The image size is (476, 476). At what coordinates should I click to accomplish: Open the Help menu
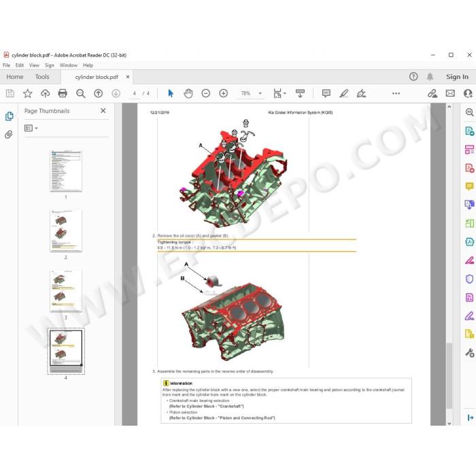88,65
